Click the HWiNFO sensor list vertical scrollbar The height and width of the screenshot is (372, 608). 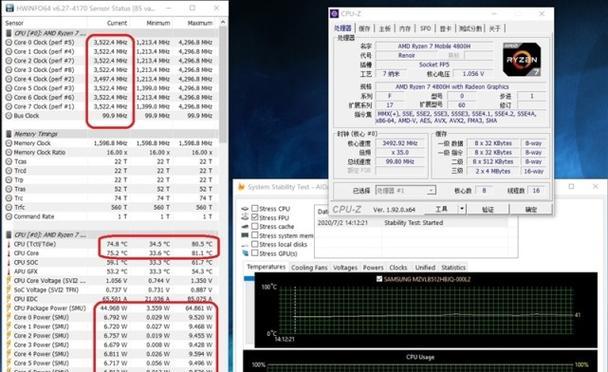coord(223,84)
